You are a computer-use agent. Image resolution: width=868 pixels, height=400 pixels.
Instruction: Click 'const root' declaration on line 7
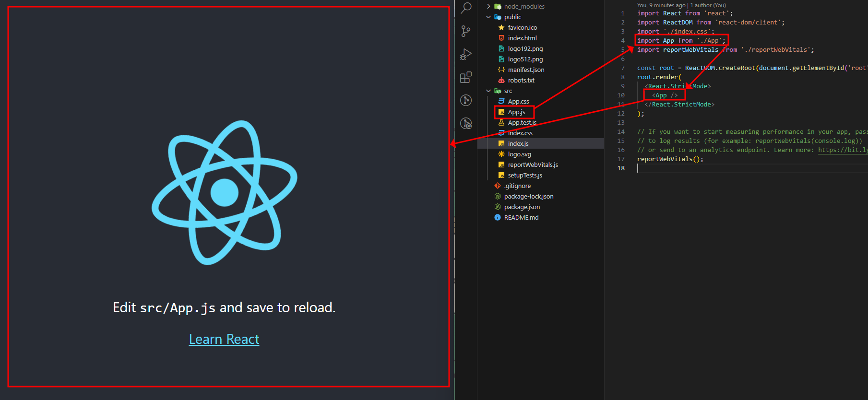tap(655, 68)
